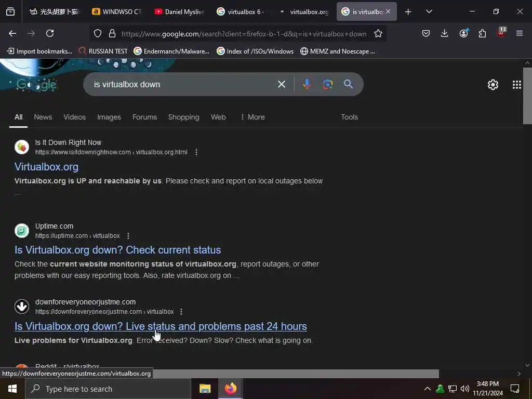Go to Google homepage via doodle logo
Screen dimensions: 532x399
(37, 85)
